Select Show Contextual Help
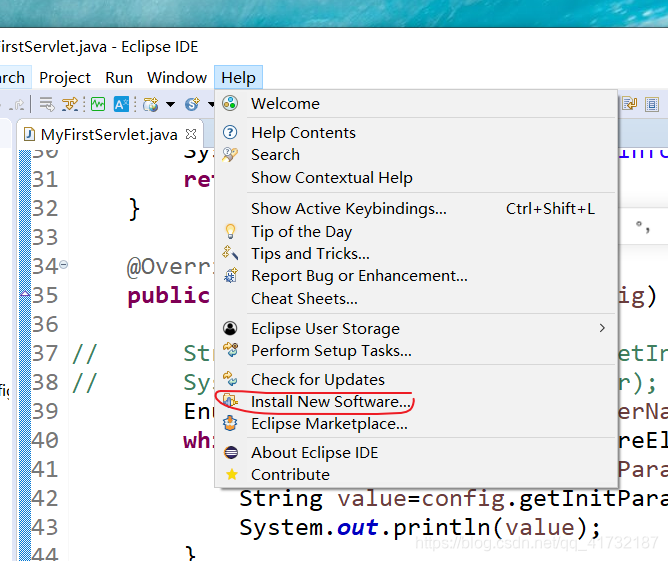This screenshot has height=561, width=668. coord(415,178)
